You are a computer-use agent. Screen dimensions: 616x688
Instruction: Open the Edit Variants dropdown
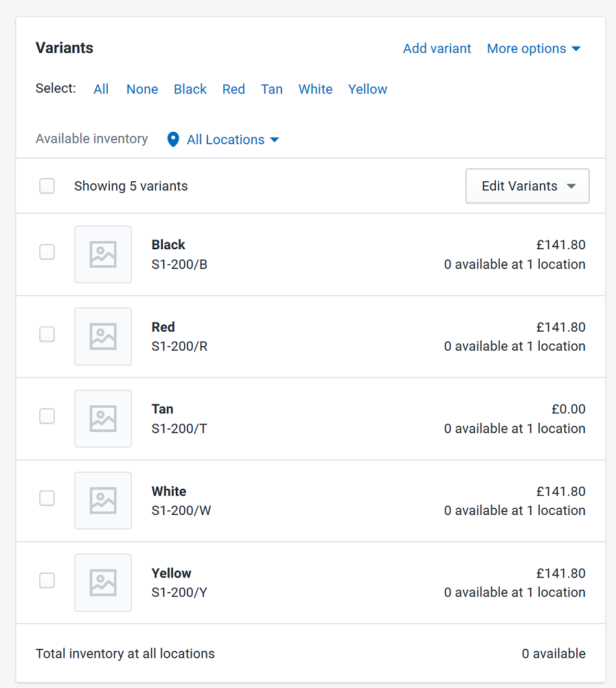tap(527, 186)
